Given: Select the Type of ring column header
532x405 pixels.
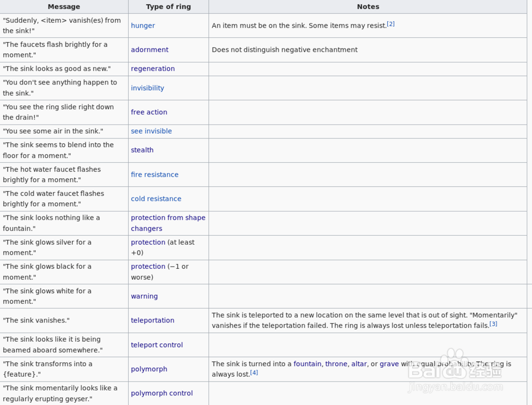Looking at the screenshot, I should [169, 6].
